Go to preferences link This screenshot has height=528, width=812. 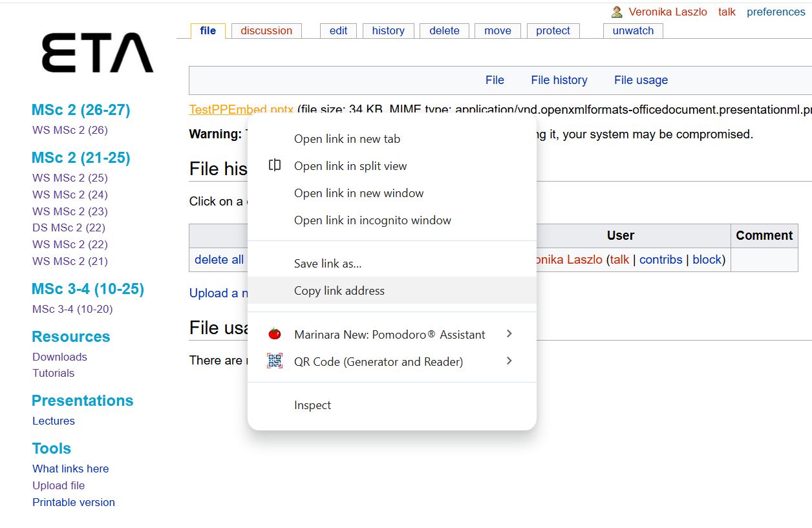point(776,12)
